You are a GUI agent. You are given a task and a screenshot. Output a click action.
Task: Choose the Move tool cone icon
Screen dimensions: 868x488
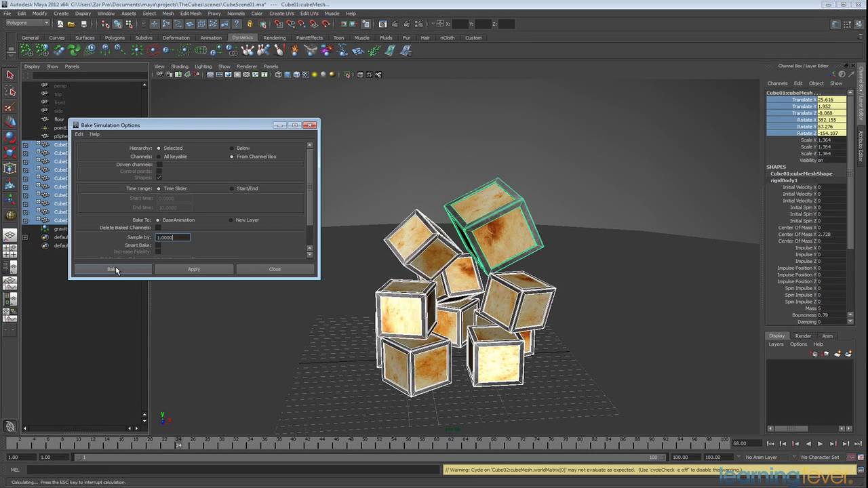point(9,122)
